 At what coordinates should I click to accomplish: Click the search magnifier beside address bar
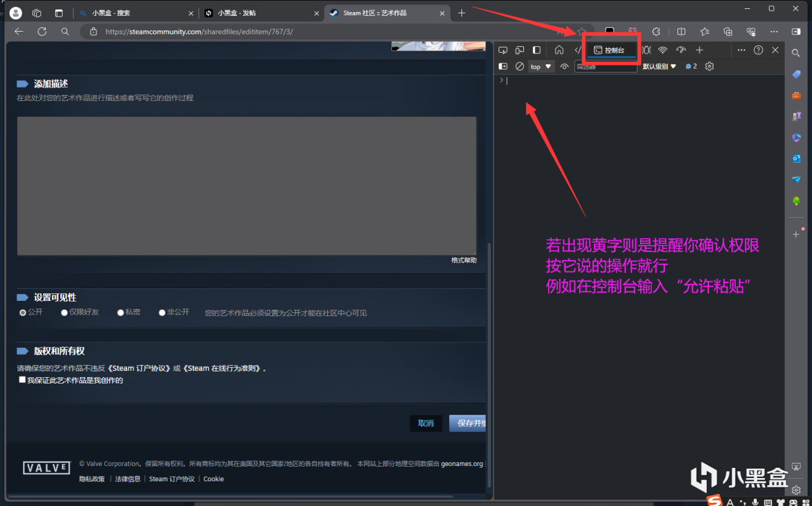tap(65, 31)
